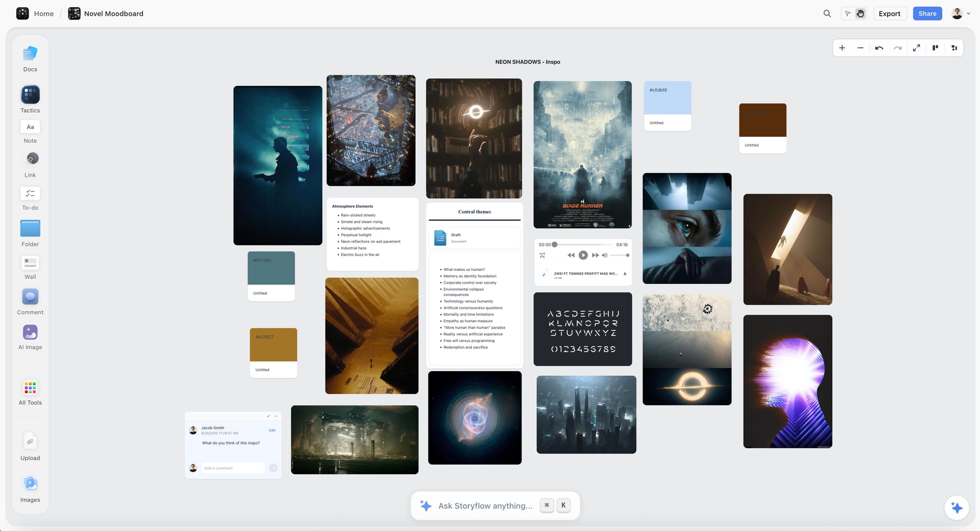Open the AI Image generator
The width and height of the screenshot is (980, 531).
[x=30, y=337]
